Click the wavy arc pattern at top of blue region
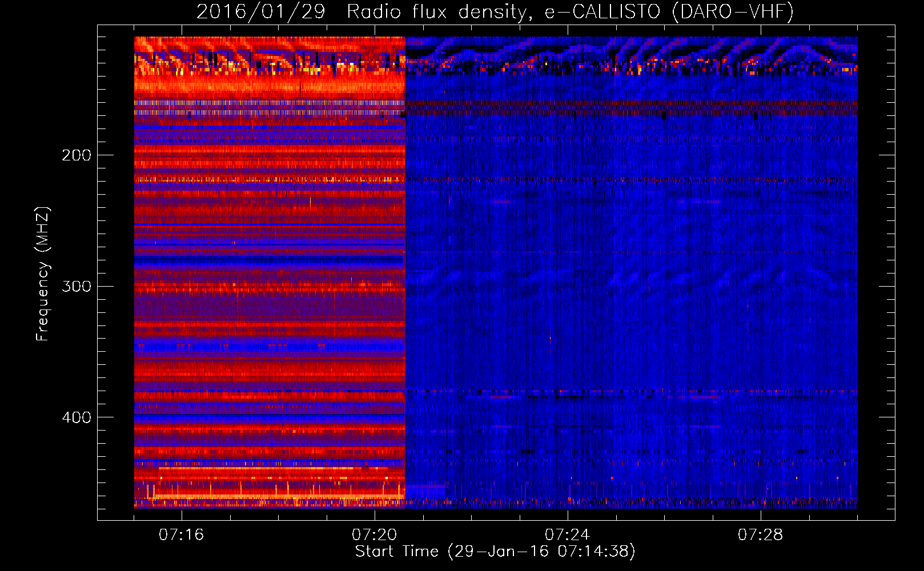Viewport: 924px width, 571px height. [x=628, y=49]
